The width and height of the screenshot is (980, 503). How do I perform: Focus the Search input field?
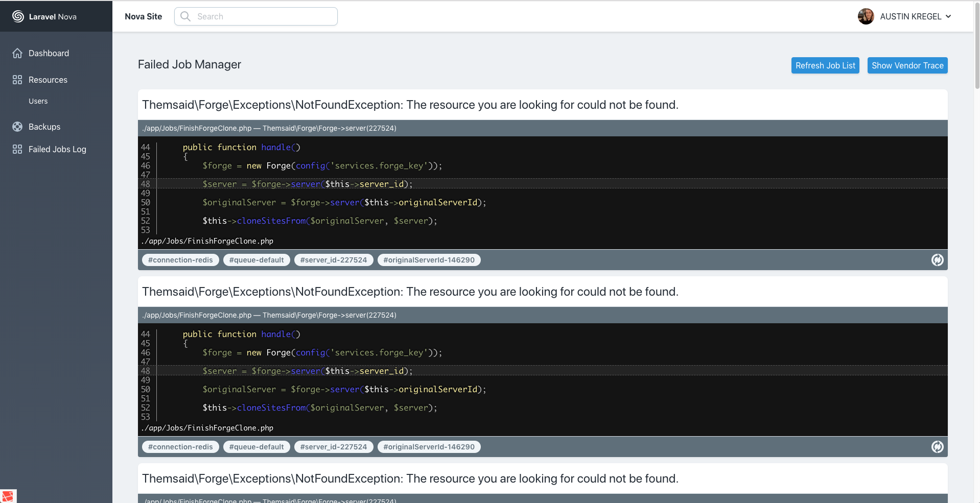(255, 16)
